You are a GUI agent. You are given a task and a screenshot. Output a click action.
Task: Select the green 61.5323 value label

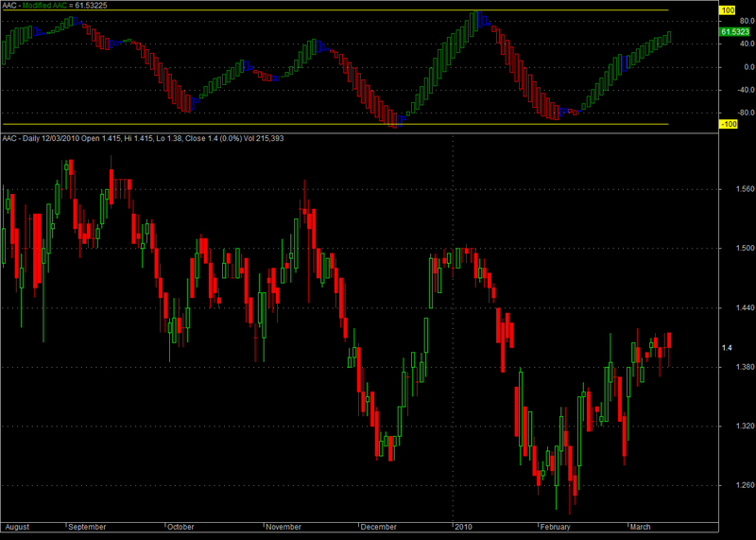tap(735, 32)
